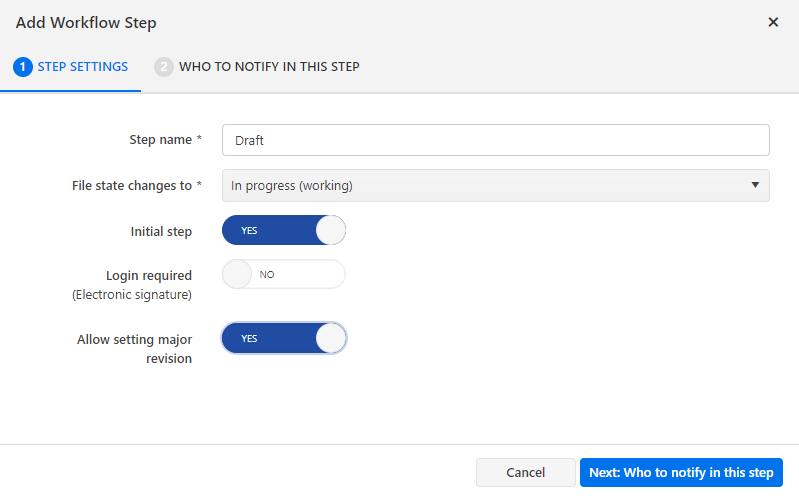Click the dropdown arrow beside In progress (working)
This screenshot has height=499, width=799.
[754, 185]
